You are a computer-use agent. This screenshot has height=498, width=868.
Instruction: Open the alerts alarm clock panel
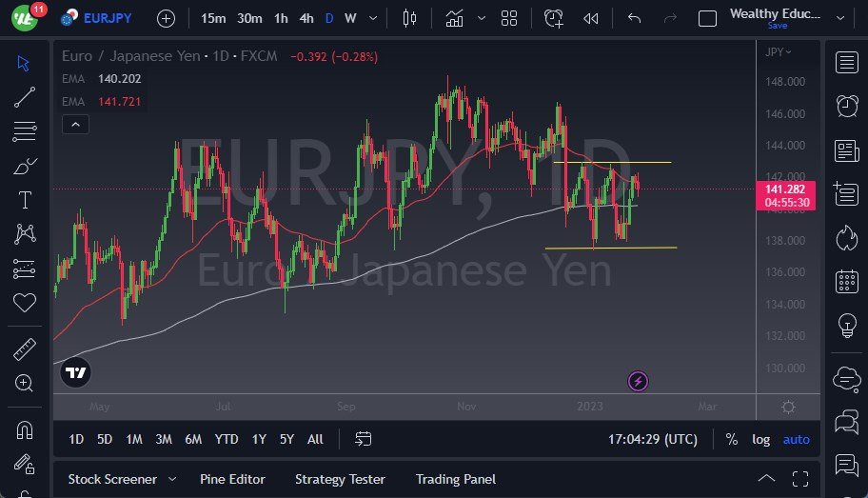click(x=845, y=106)
